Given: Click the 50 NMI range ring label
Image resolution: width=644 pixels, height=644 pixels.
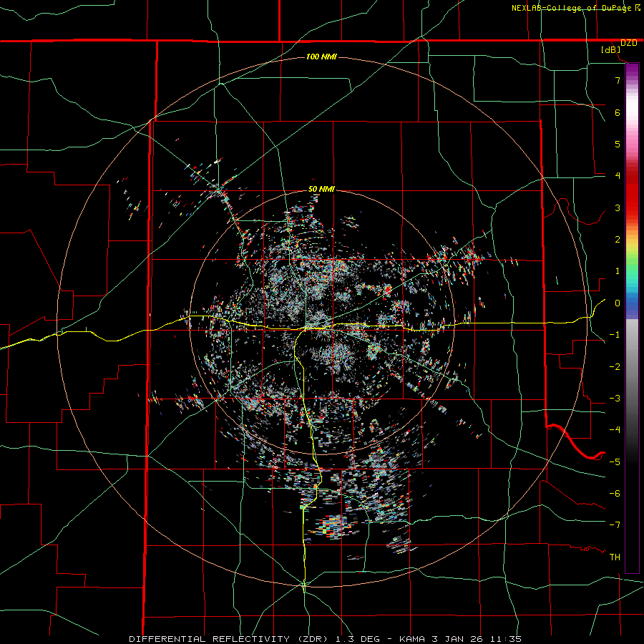Looking at the screenshot, I should pos(321,190).
